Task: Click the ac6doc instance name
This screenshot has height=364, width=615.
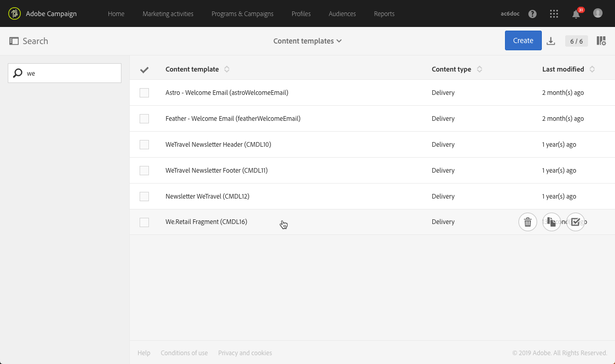Action: (510, 13)
